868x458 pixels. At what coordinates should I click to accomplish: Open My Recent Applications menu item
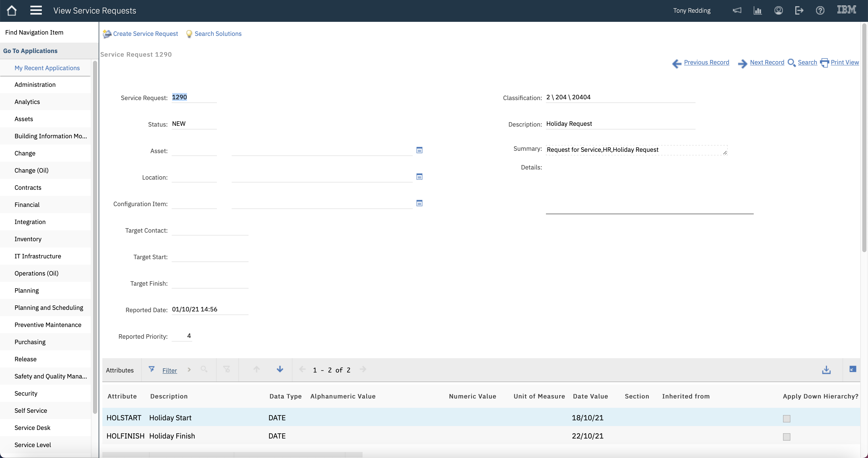coord(47,68)
